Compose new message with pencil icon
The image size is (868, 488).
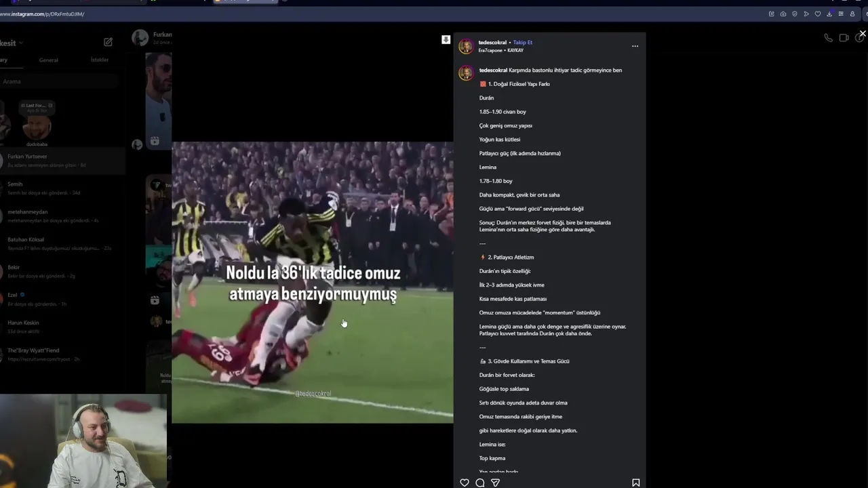pos(108,42)
